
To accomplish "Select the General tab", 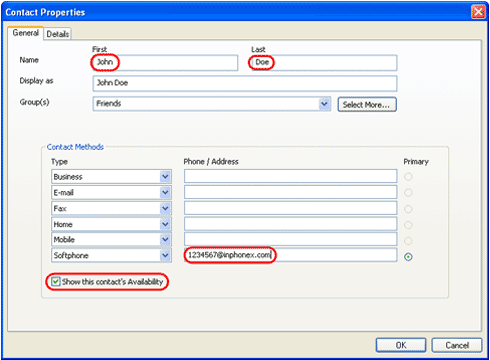I will point(26,33).
